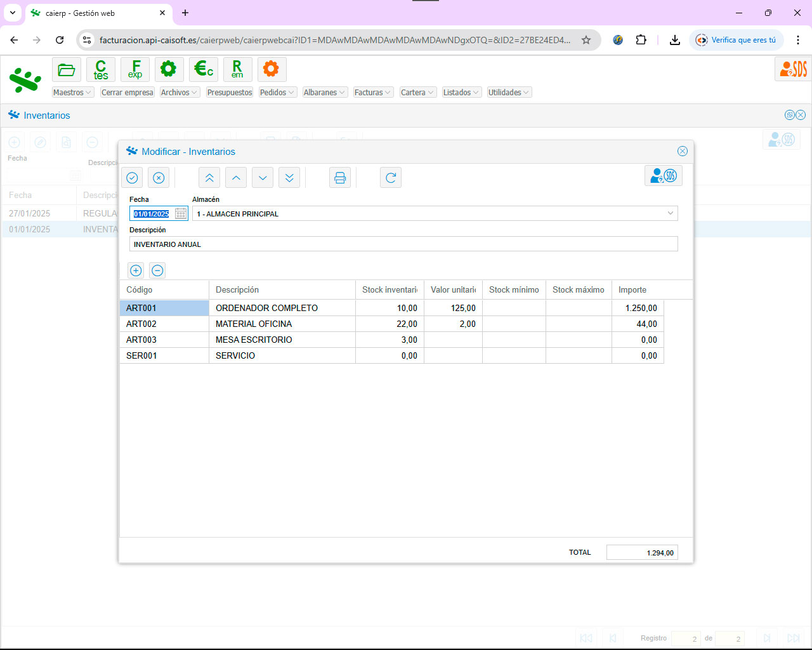The image size is (812, 650).
Task: Open a new browser tab
Action: [x=185, y=13]
